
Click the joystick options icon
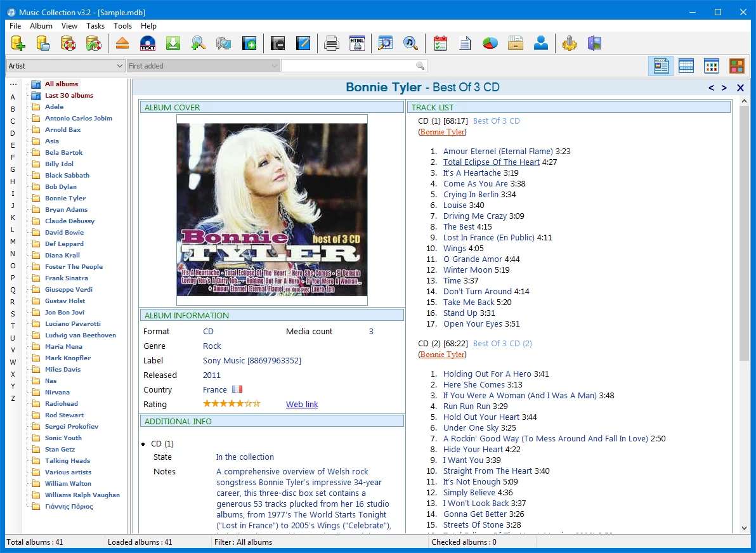570,43
